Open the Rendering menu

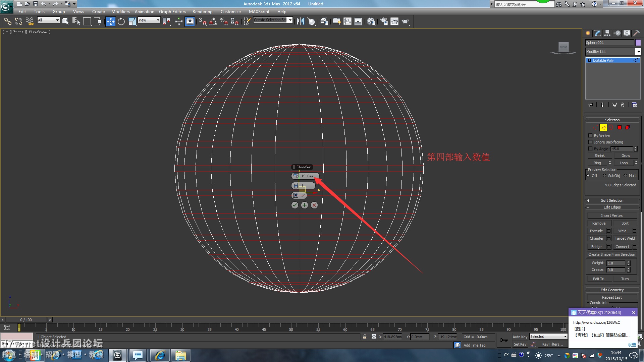click(x=202, y=11)
